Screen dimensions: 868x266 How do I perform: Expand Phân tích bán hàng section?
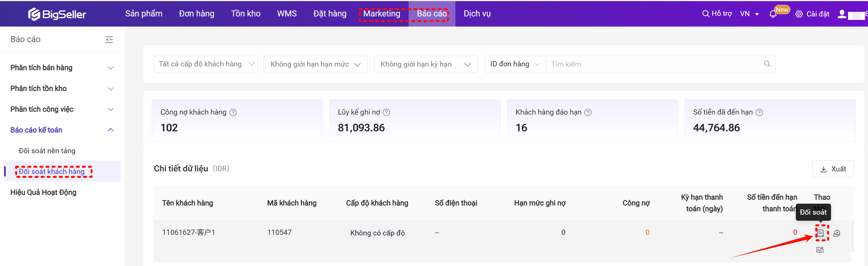tap(62, 68)
